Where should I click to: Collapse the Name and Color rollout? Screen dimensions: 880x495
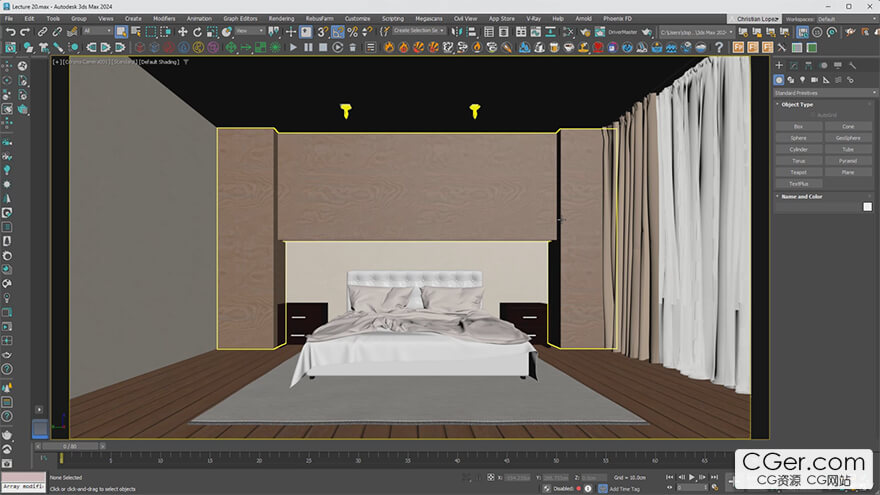point(801,196)
